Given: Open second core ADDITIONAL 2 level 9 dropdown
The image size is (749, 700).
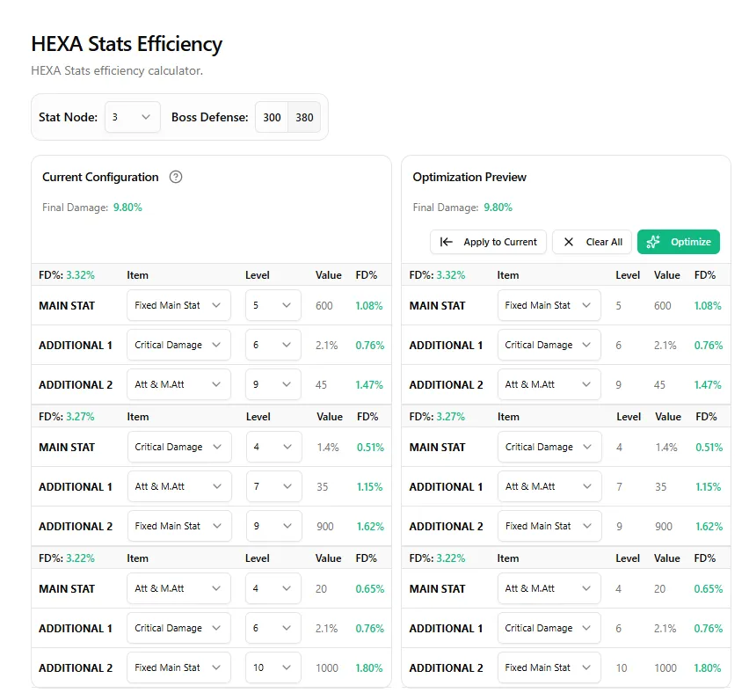Looking at the screenshot, I should point(273,526).
